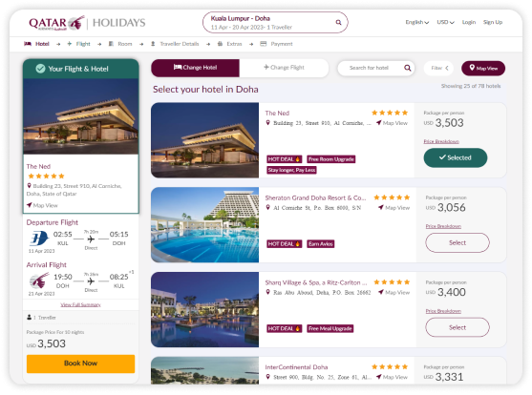
Task: Open Price Breakdown for The Ned
Action: coord(441,141)
